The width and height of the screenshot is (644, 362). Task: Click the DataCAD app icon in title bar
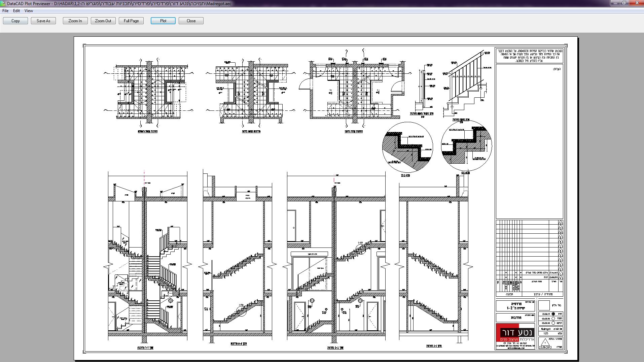tap(3, 3)
